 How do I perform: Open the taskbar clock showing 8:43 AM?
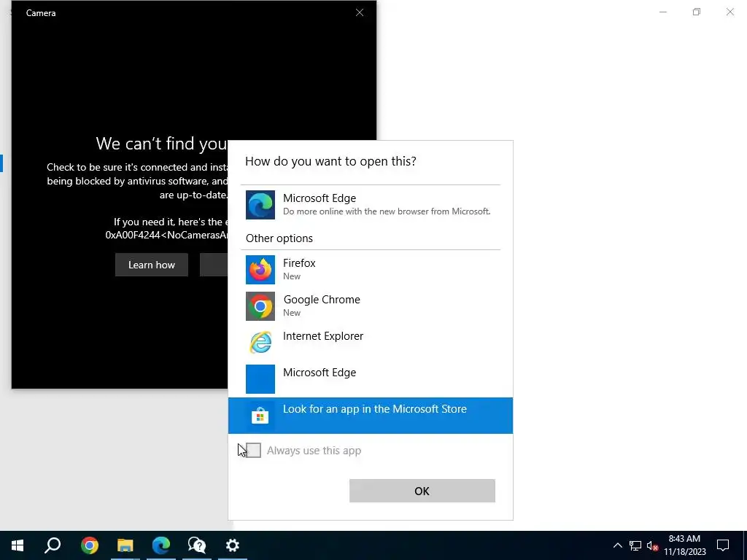pyautogui.click(x=684, y=545)
